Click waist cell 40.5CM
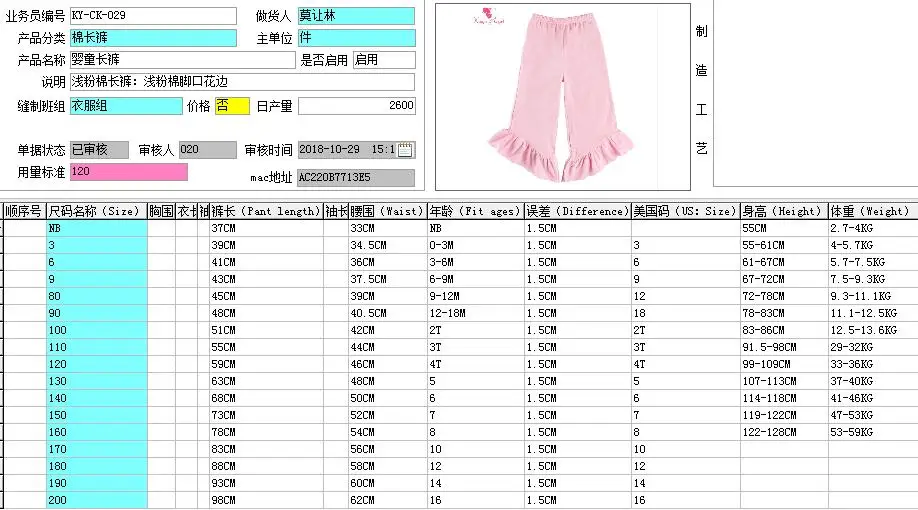This screenshot has width=918, height=510. [388, 313]
